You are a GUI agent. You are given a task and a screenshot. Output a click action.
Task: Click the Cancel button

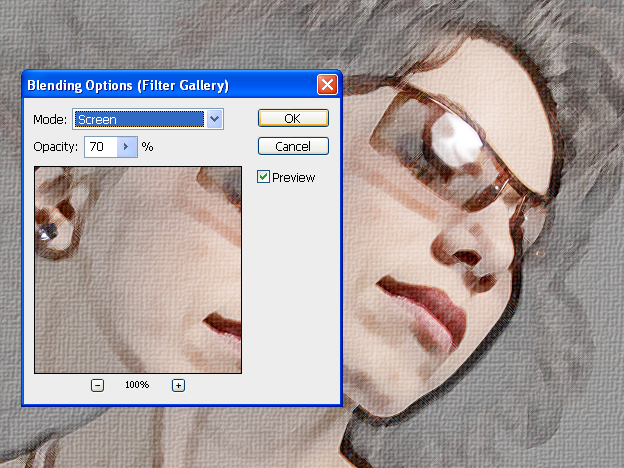coord(293,146)
